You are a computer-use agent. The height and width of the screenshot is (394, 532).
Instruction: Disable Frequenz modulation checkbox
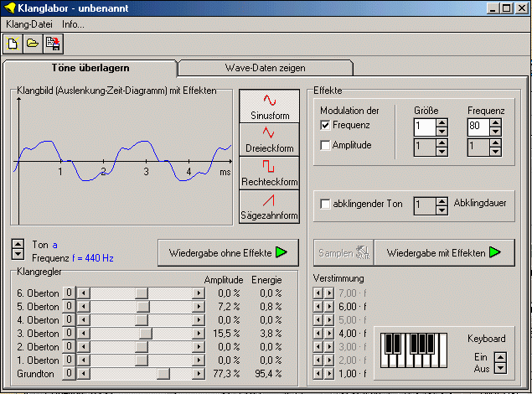[326, 126]
